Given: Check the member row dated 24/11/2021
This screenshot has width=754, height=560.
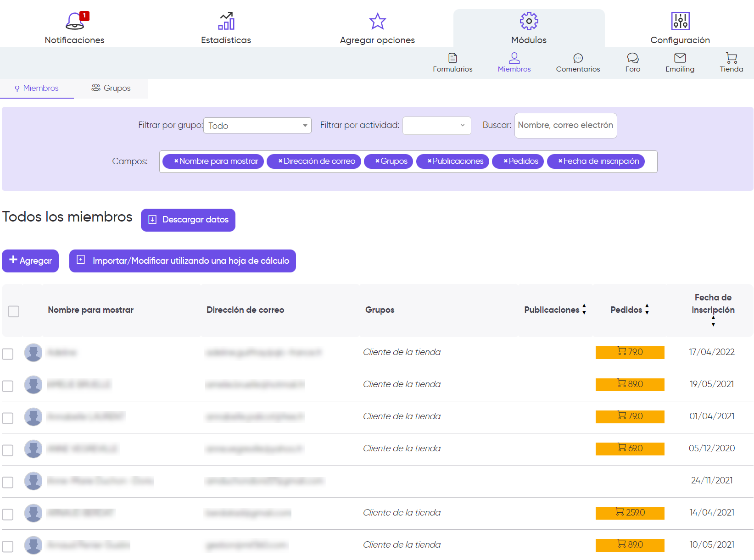Looking at the screenshot, I should click(x=8, y=482).
